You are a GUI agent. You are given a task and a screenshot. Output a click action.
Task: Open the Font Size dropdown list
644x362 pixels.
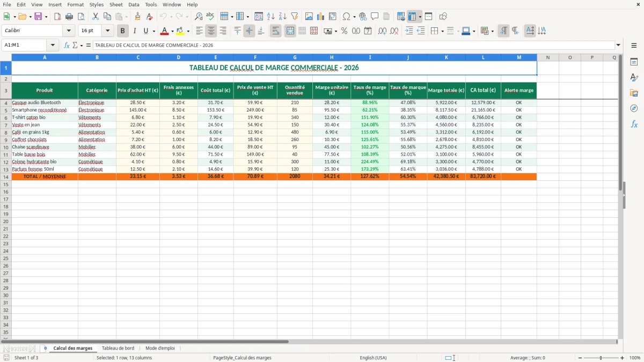click(x=107, y=31)
